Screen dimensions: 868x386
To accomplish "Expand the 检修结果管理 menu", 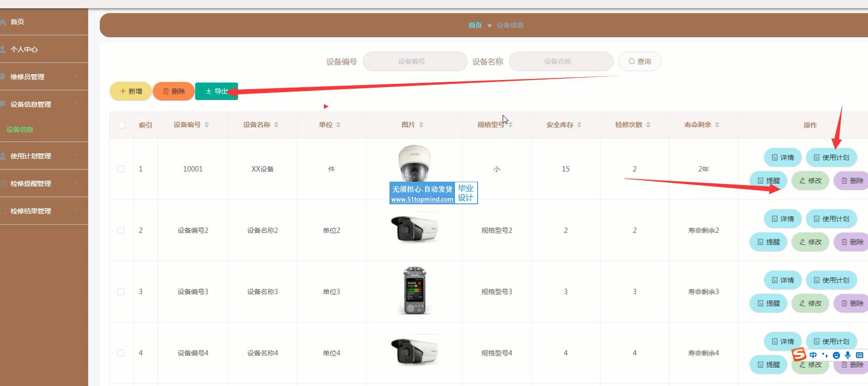I will pos(44,211).
